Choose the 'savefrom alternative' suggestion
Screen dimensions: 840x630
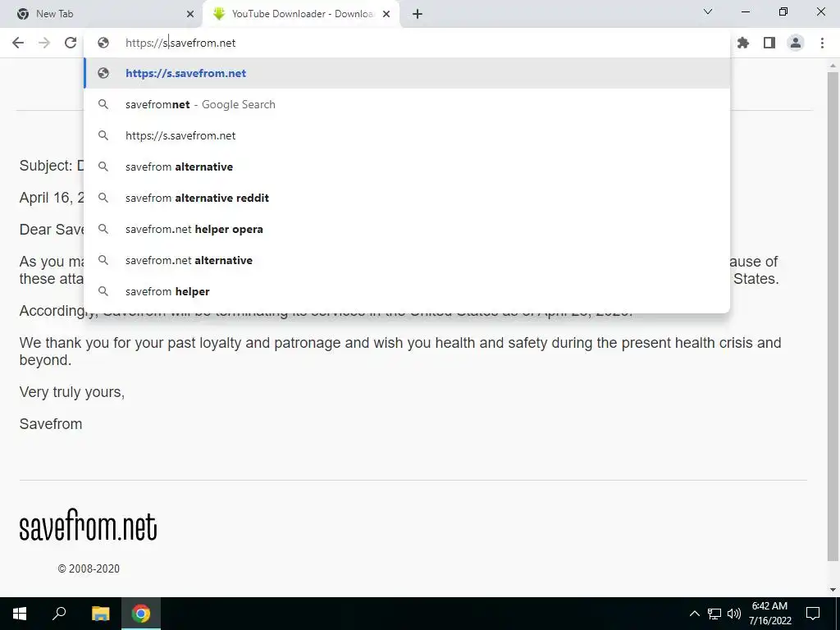point(407,167)
